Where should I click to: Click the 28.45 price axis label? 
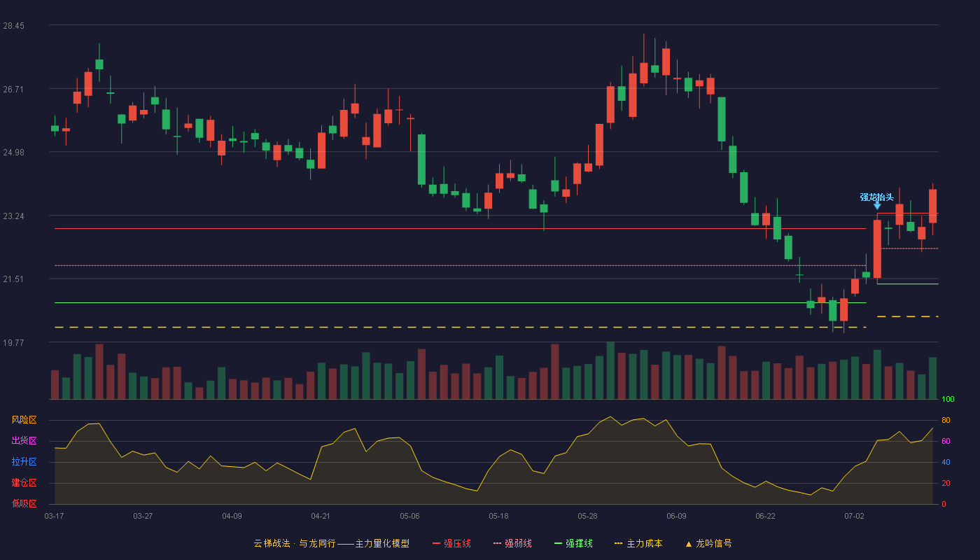coord(14,26)
